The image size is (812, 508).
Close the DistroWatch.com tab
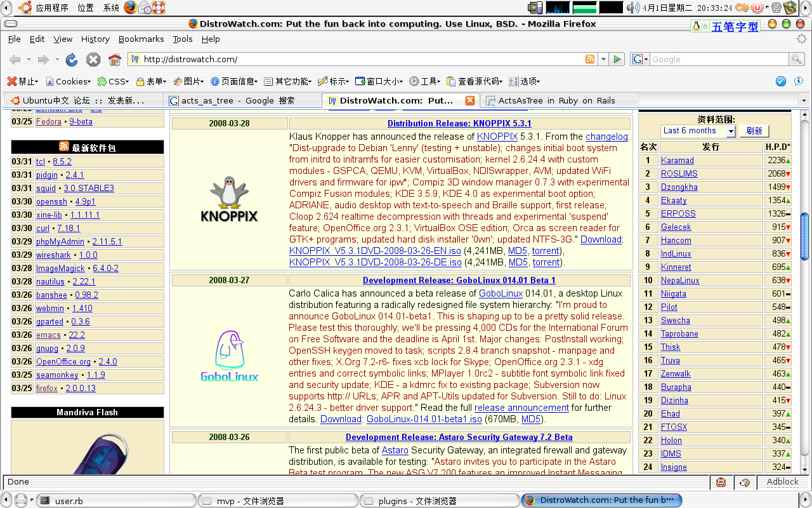click(x=470, y=100)
